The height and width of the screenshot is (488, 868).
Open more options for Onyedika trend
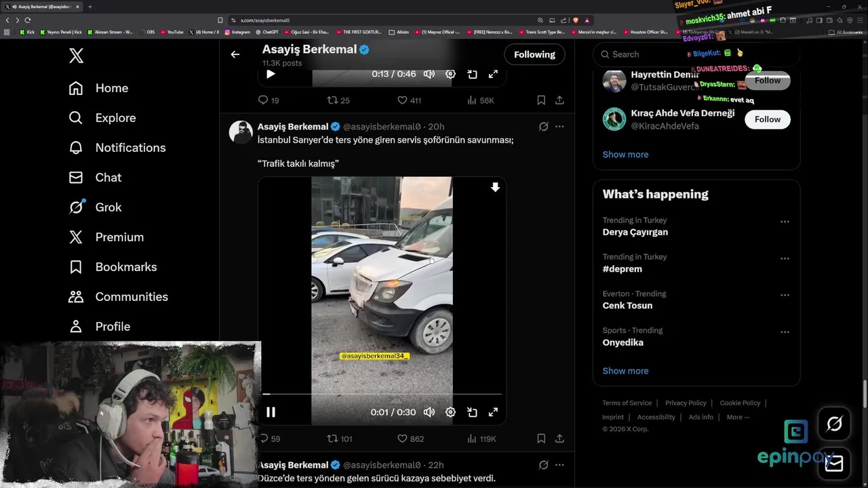coord(785,332)
